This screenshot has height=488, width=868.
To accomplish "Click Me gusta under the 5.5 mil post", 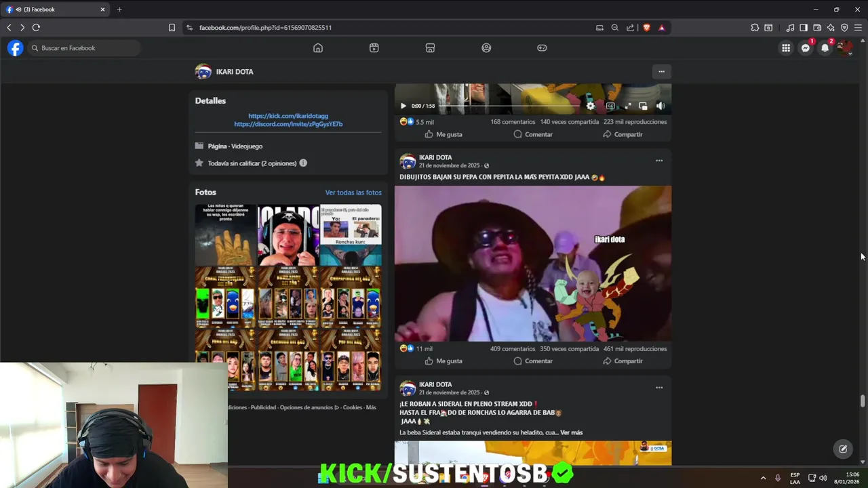I will tap(443, 134).
